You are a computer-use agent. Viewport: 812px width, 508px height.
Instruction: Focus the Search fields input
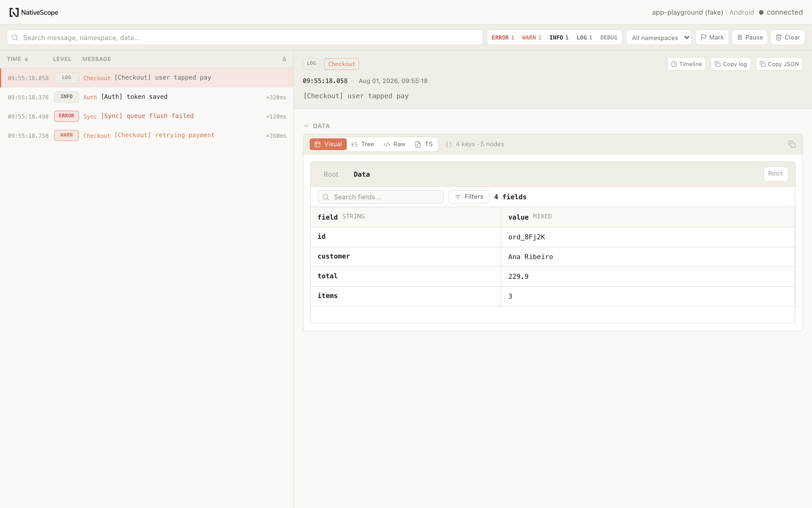point(381,197)
